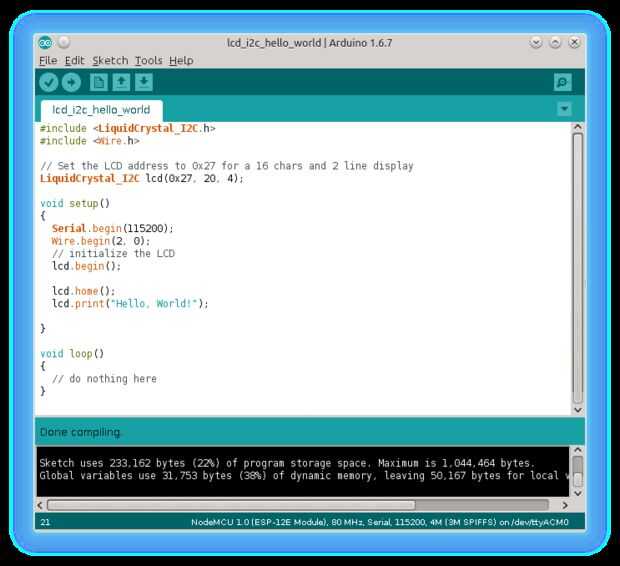
Task: Open the Tools menu
Action: click(149, 61)
